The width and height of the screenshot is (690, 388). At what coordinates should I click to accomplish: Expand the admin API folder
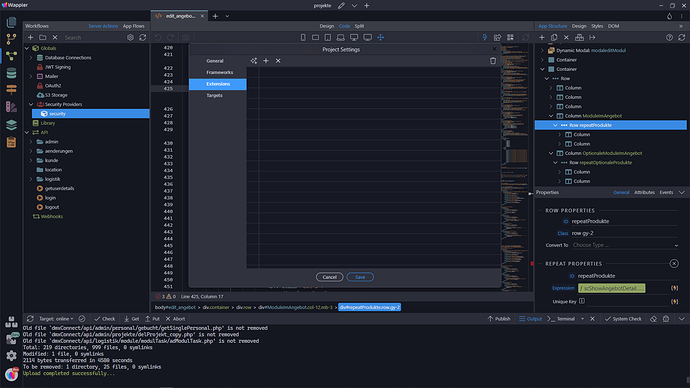point(31,142)
